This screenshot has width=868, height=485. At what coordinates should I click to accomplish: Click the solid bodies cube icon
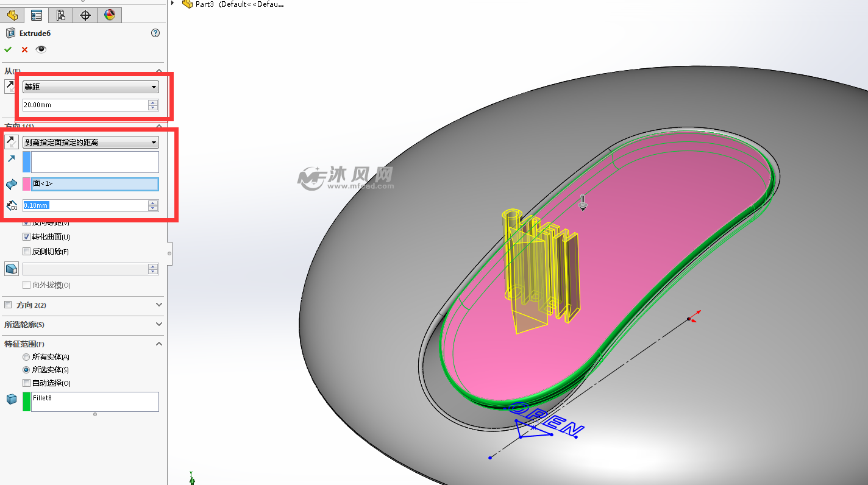[x=11, y=399]
